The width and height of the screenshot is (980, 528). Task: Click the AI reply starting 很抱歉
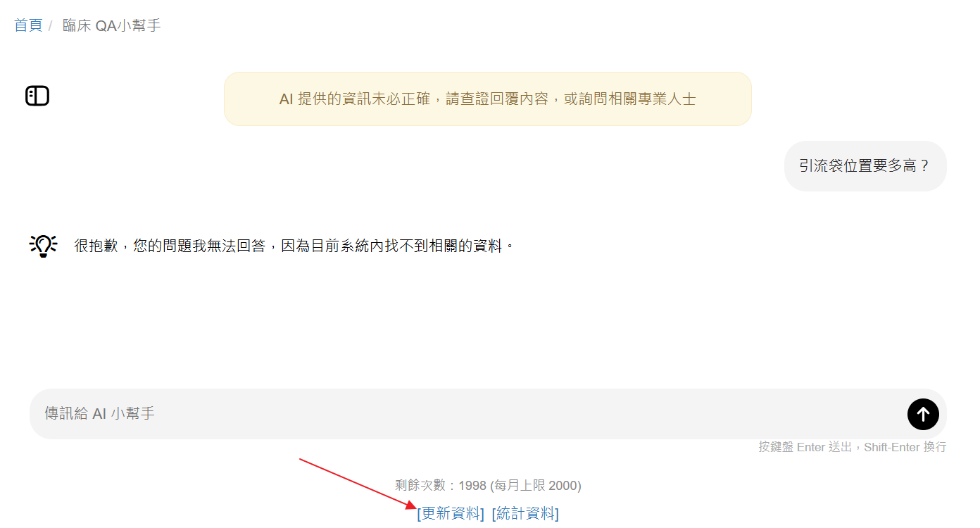coord(294,246)
